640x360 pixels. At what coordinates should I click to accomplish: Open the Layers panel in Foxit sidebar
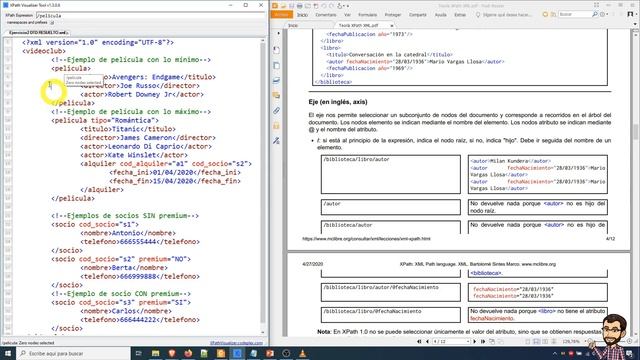pyautogui.click(x=277, y=80)
